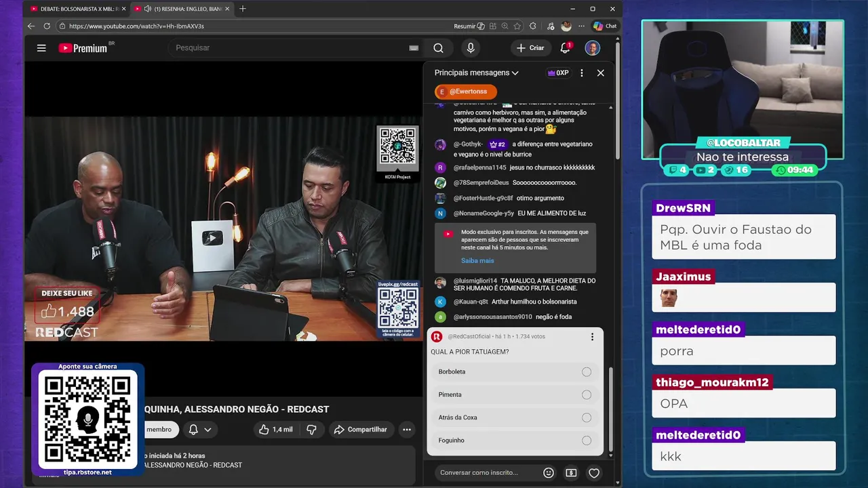
Task: Click the DrewSRN name in overlay chat
Action: tap(683, 208)
